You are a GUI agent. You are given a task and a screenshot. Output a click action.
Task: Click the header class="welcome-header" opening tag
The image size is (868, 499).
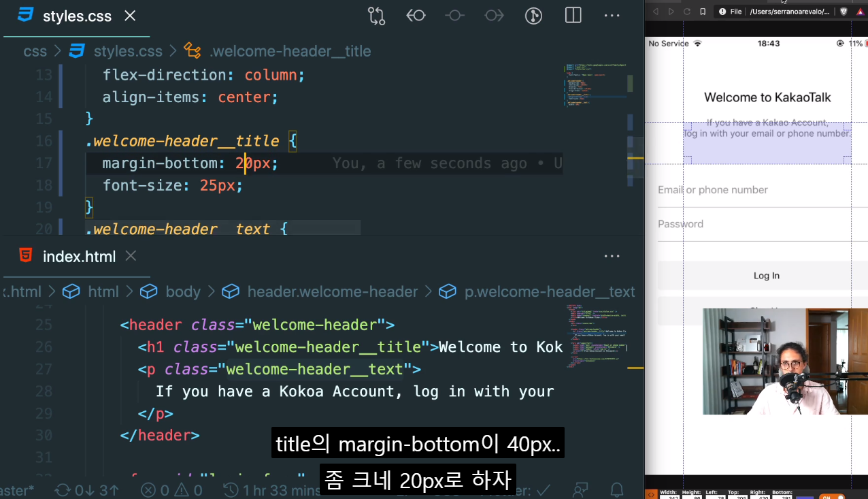coord(257,325)
